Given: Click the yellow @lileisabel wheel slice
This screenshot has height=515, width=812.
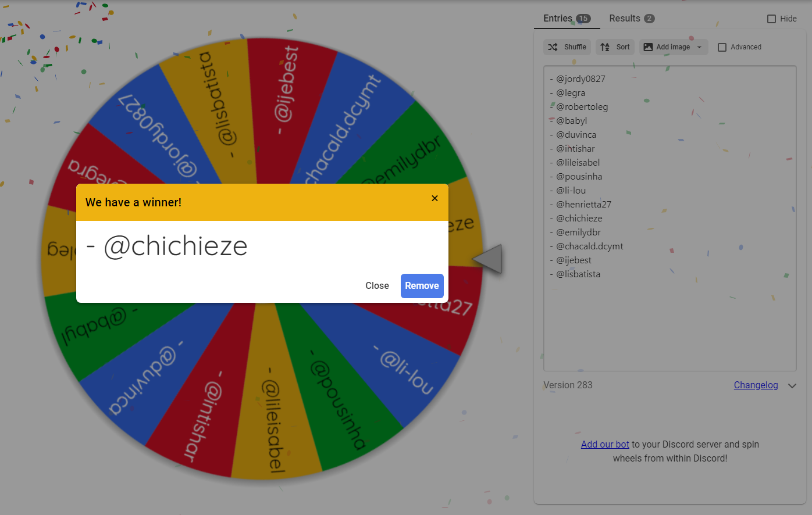Looking at the screenshot, I should click(273, 407).
